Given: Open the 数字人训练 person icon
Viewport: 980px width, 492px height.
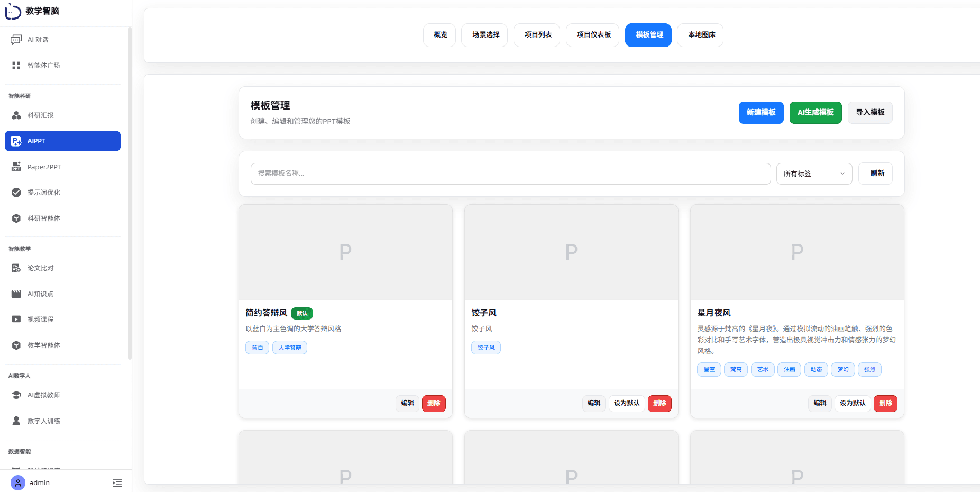Looking at the screenshot, I should [16, 421].
